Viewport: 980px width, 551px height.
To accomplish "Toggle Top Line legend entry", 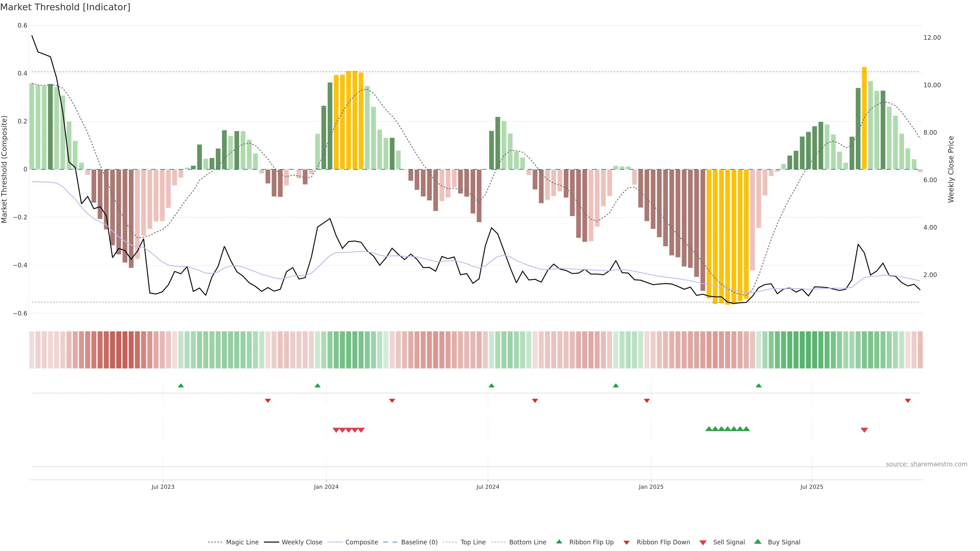I will pos(473,542).
